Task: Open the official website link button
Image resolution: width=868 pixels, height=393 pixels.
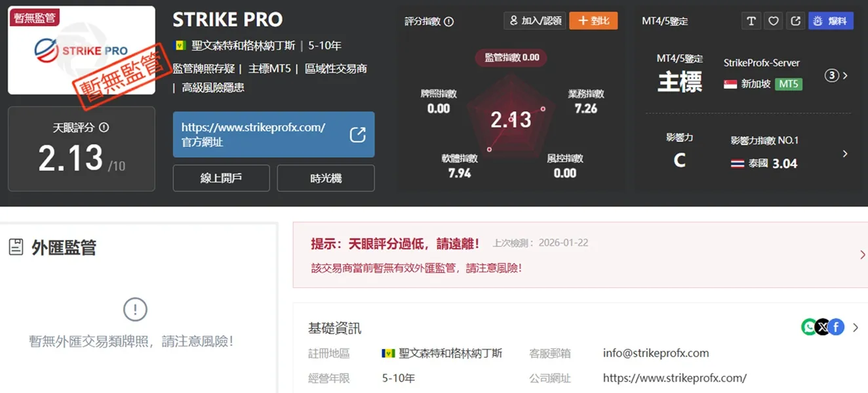Action: pyautogui.click(x=273, y=134)
